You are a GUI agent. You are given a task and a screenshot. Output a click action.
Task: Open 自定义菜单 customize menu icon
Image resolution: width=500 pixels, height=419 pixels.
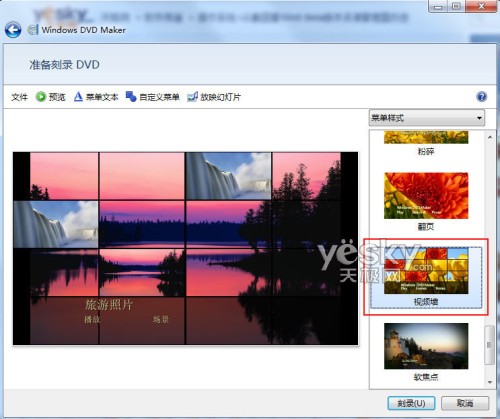click(x=131, y=97)
